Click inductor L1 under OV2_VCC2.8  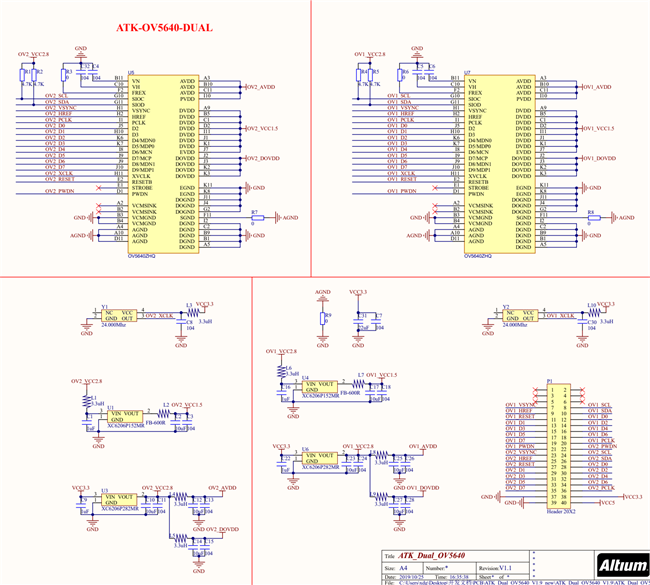86,401
